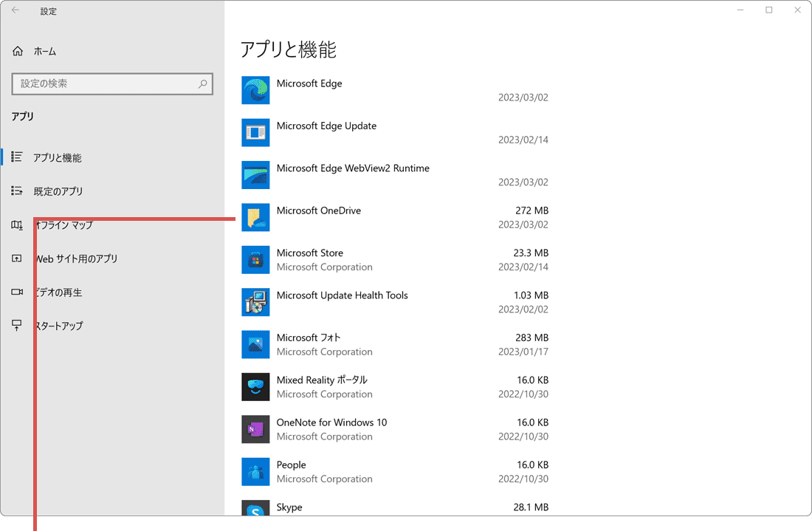This screenshot has width=812, height=531.
Task: Click the 既定のアプリ sidebar icon
Action: 16,191
